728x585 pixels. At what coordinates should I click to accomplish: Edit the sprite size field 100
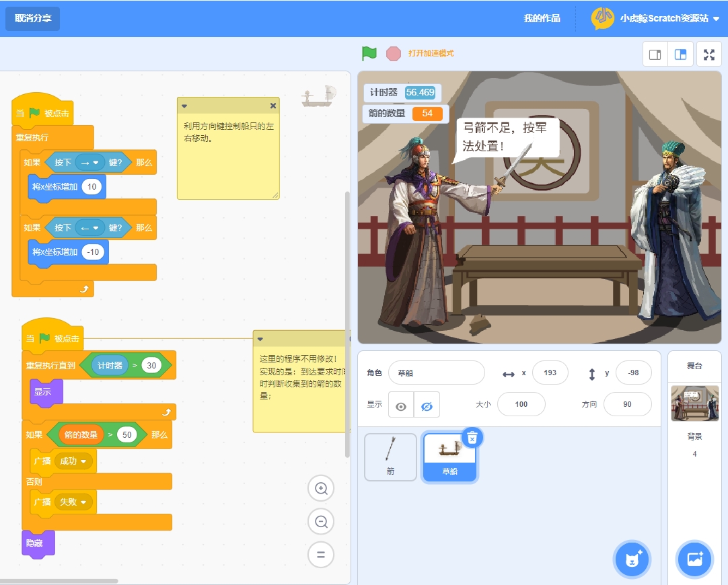tap(521, 404)
